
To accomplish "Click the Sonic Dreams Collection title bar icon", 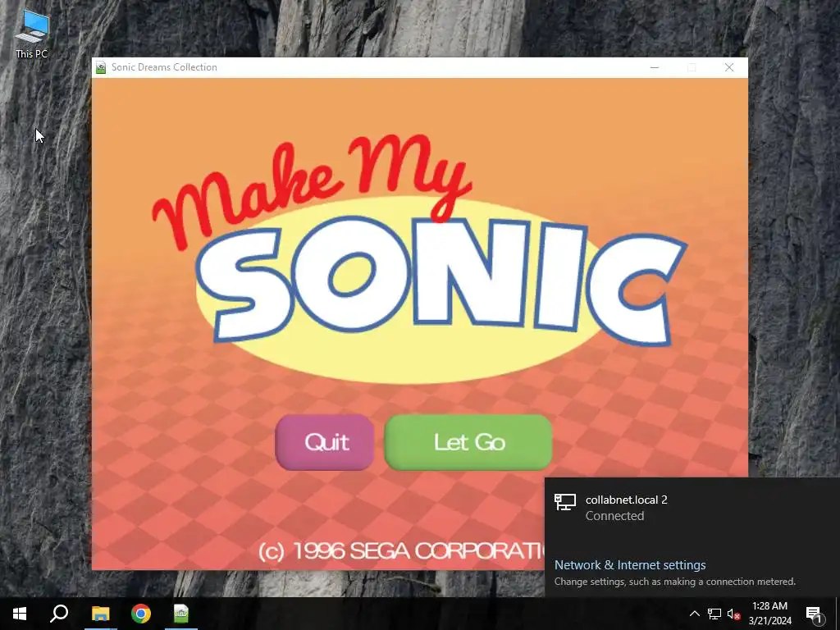I will (101, 67).
